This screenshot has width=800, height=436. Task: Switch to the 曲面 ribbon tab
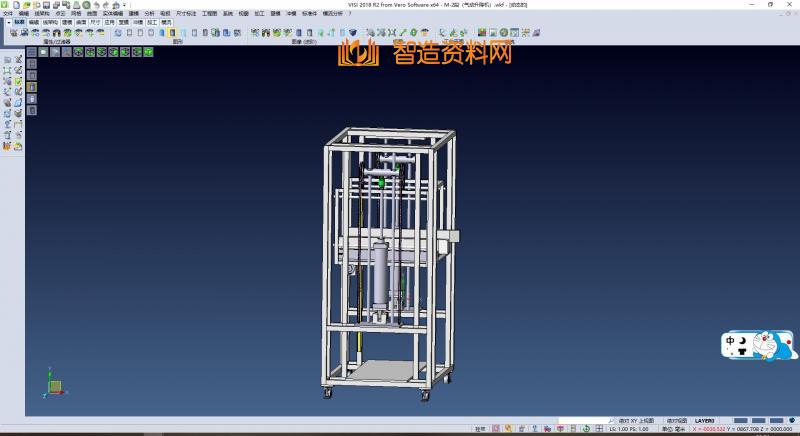click(81, 20)
